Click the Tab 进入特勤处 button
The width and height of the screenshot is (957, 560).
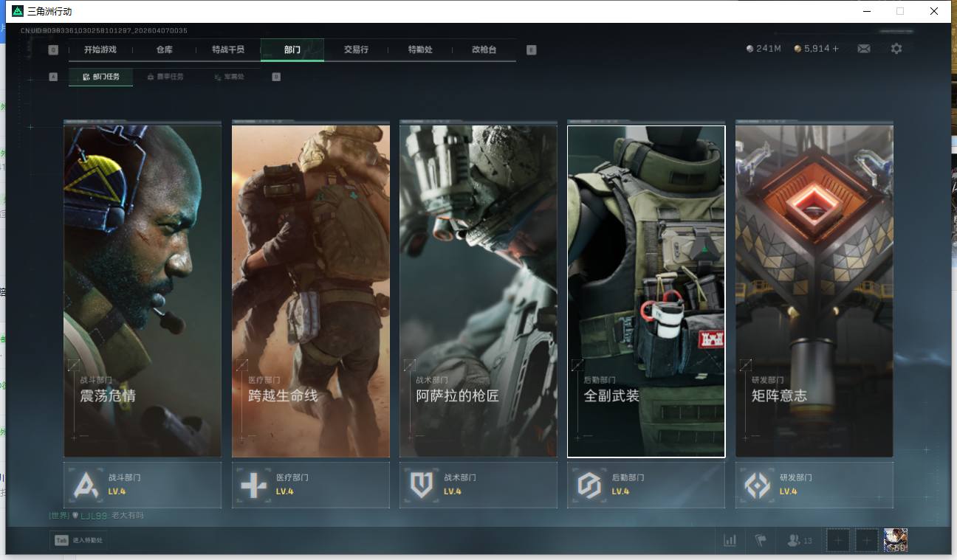click(x=78, y=541)
